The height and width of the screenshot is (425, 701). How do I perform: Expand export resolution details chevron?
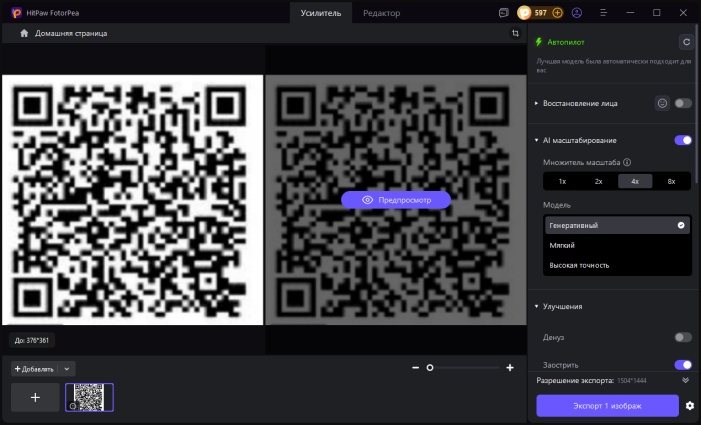685,381
